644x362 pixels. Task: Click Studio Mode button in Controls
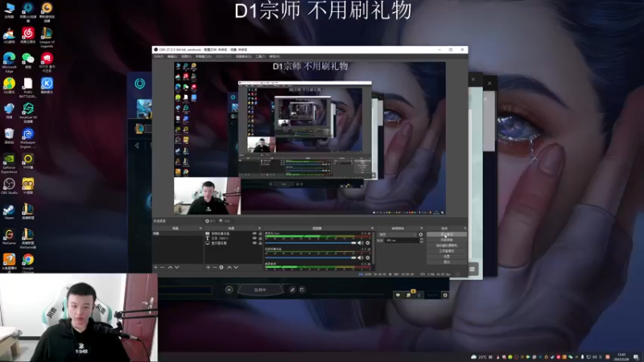tap(447, 251)
